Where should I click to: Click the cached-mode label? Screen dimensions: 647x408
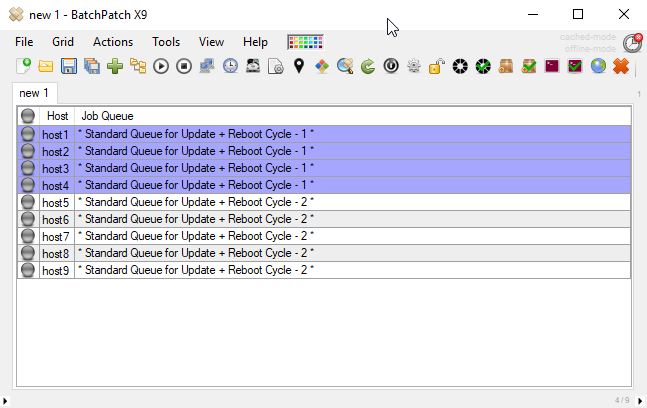pos(588,37)
